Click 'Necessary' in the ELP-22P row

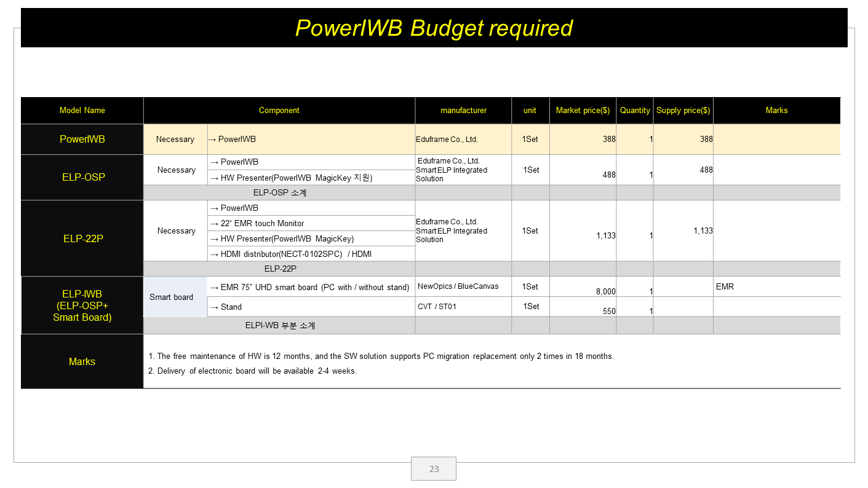click(x=176, y=231)
